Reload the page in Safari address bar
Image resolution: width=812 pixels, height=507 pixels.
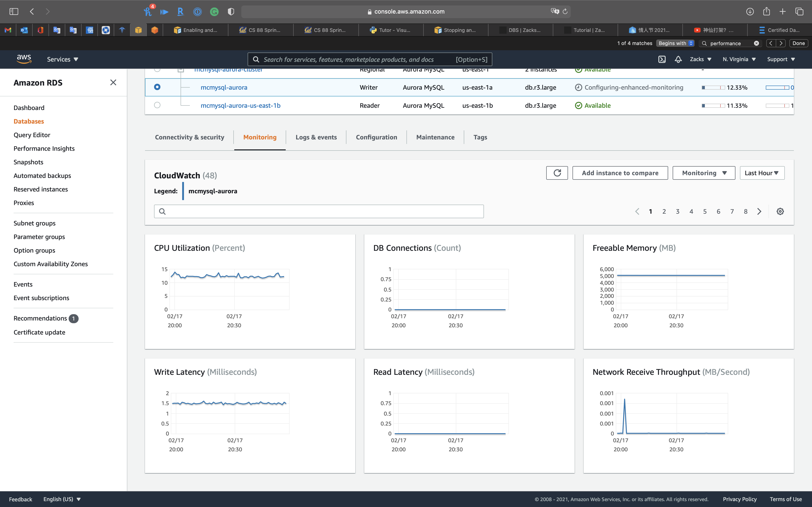pyautogui.click(x=565, y=11)
